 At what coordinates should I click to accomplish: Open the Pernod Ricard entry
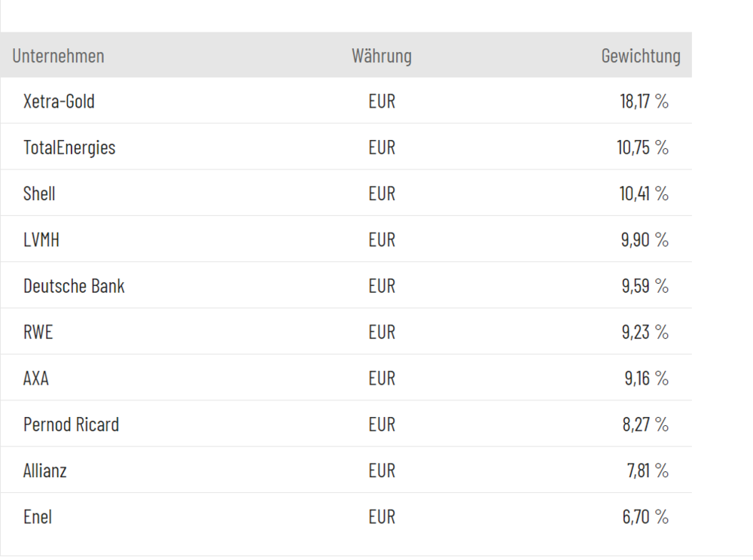click(71, 425)
